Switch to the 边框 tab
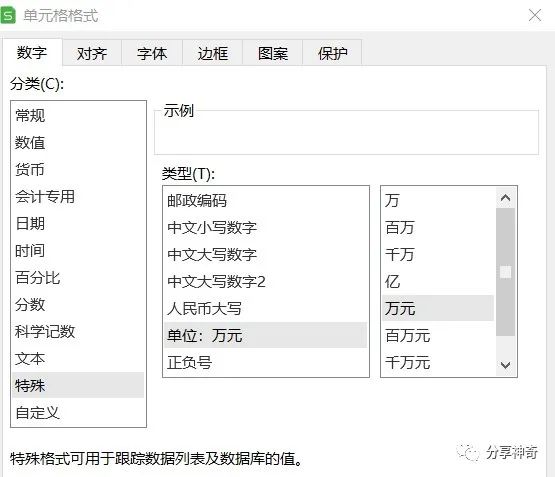 (x=212, y=53)
